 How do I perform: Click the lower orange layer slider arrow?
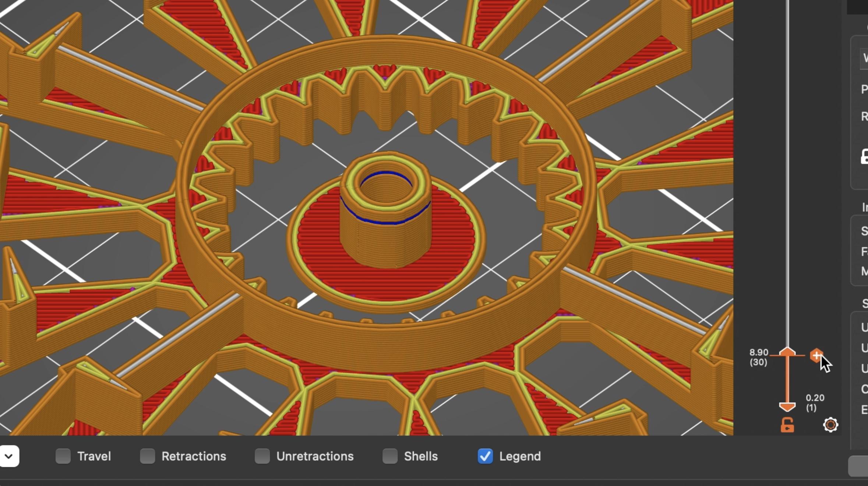(x=787, y=407)
